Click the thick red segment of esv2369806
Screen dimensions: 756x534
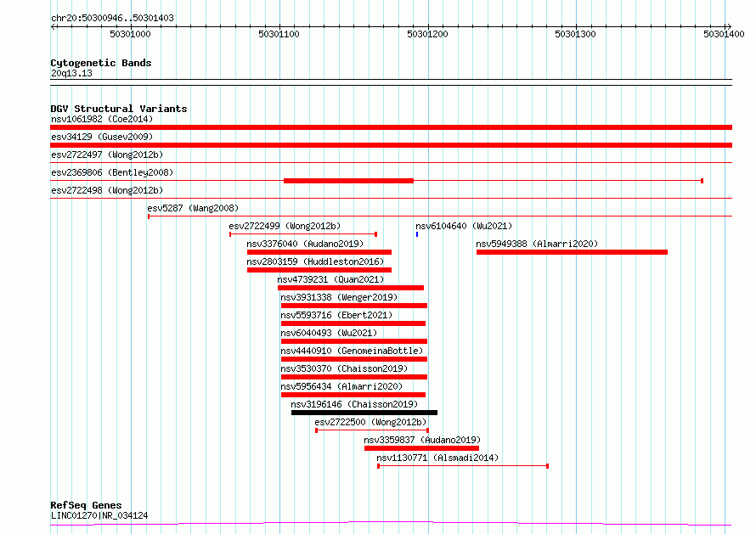tap(348, 181)
